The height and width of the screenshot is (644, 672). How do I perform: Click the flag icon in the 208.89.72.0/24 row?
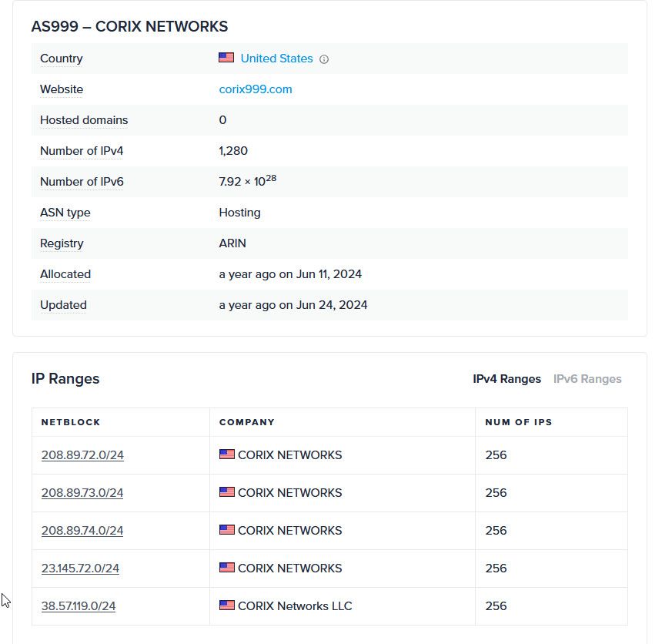coord(227,454)
